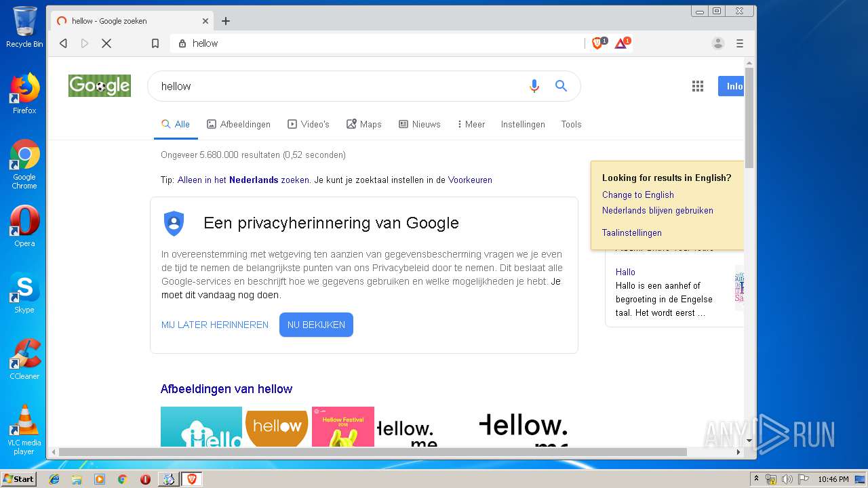Screen dimensions: 868x488
Task: Open Brave Shields lion icon
Action: click(x=598, y=43)
